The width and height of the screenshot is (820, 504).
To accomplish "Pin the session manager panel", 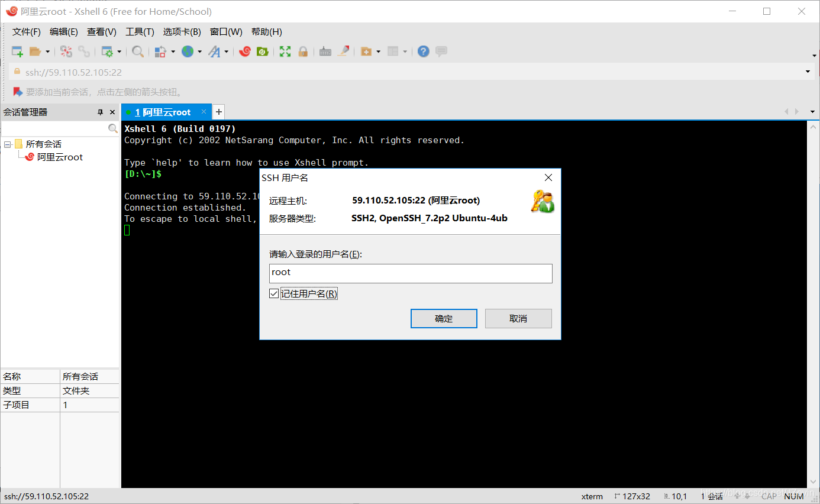I will pos(100,112).
